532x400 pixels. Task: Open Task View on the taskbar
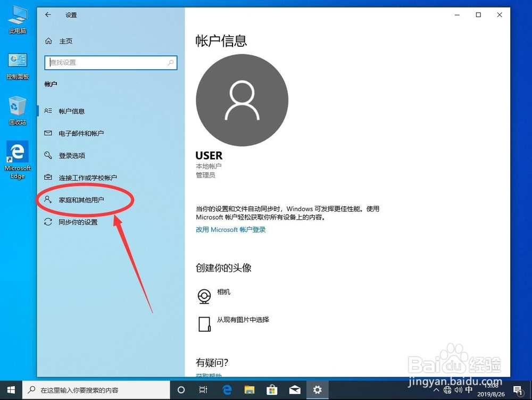coord(204,390)
